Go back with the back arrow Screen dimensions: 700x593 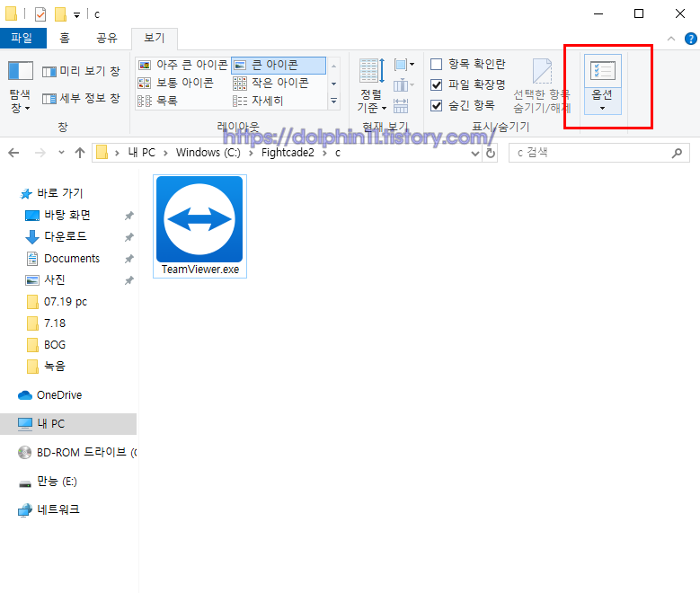13,153
